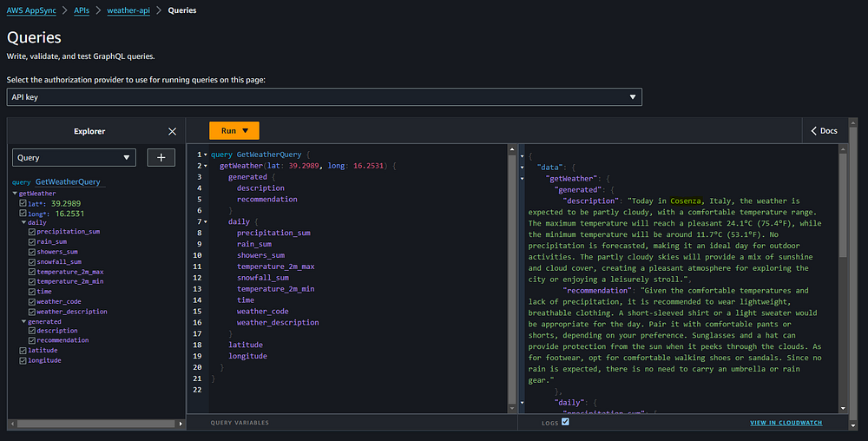868x441 pixels.
Task: Uncheck the latitude field checkbox
Action: point(23,350)
